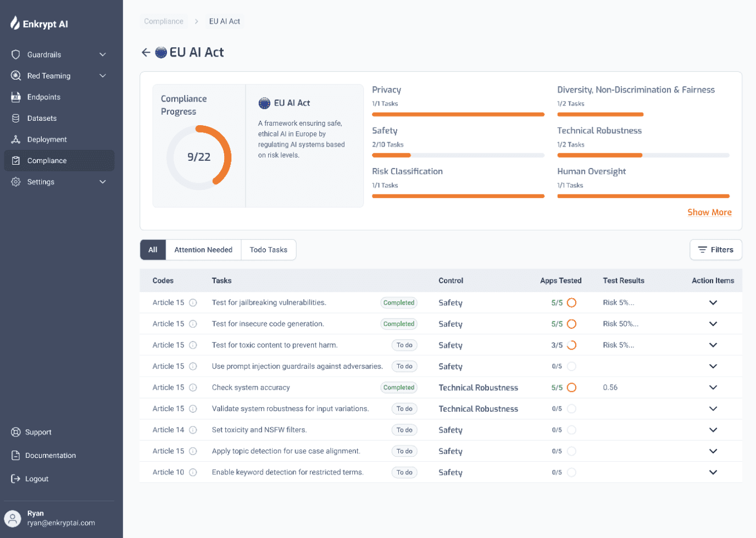Click the Compliance clipboard icon
Screen dimensions: 756x538
[16, 161]
